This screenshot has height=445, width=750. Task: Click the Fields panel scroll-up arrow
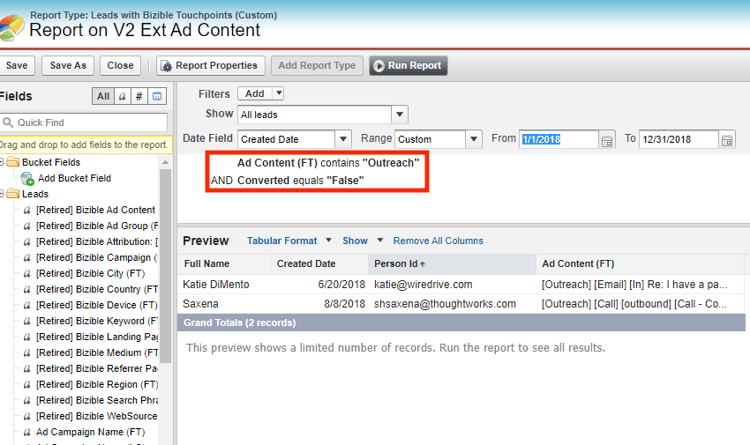coord(165,162)
